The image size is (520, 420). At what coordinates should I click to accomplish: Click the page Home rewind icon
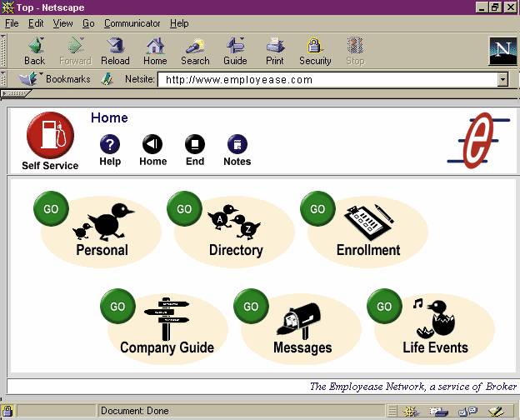click(152, 144)
